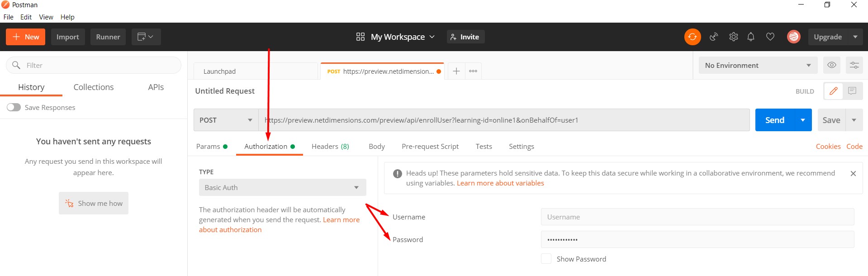Switch to the APIs sidebar tab
868x276 pixels.
coord(156,87)
